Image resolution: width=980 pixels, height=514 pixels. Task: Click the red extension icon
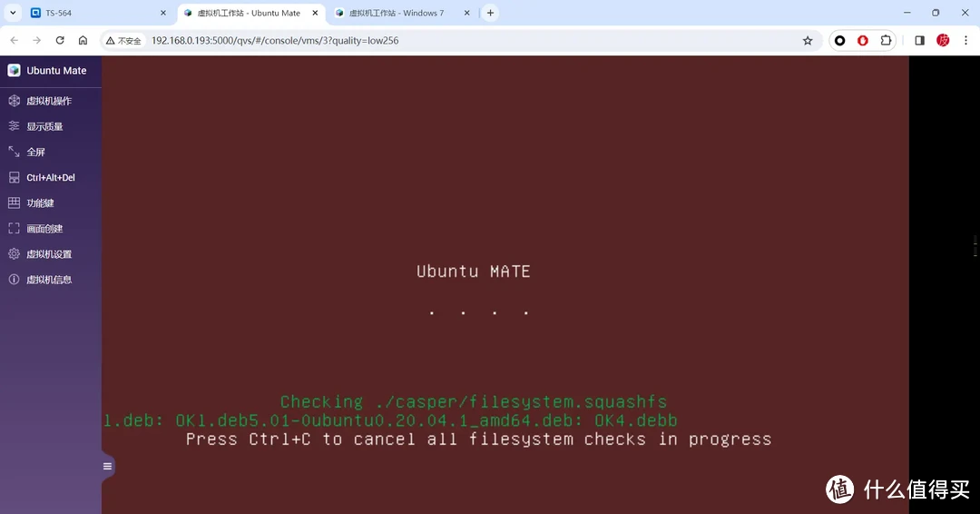click(863, 41)
